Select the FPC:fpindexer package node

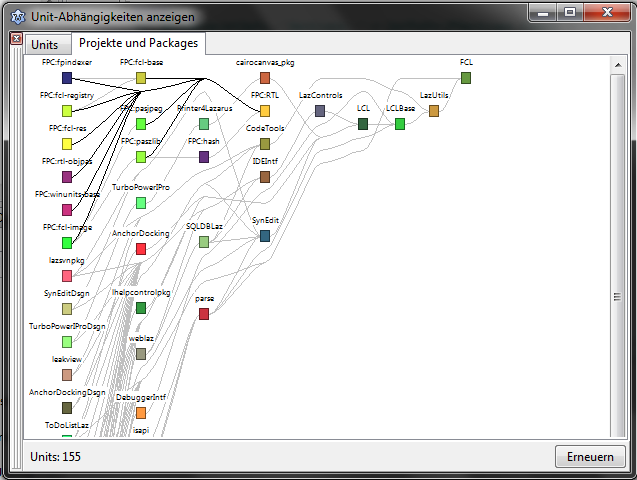tap(67, 77)
